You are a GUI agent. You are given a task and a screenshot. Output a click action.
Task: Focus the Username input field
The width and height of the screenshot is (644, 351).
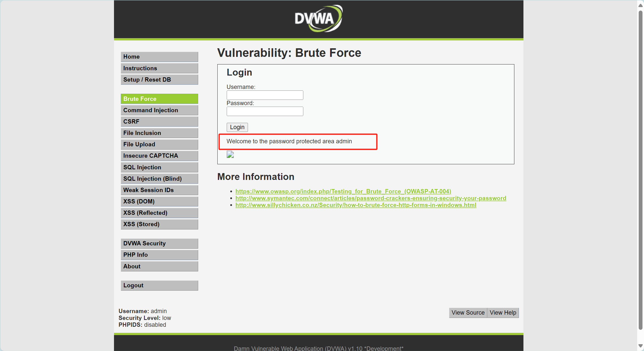pyautogui.click(x=265, y=95)
